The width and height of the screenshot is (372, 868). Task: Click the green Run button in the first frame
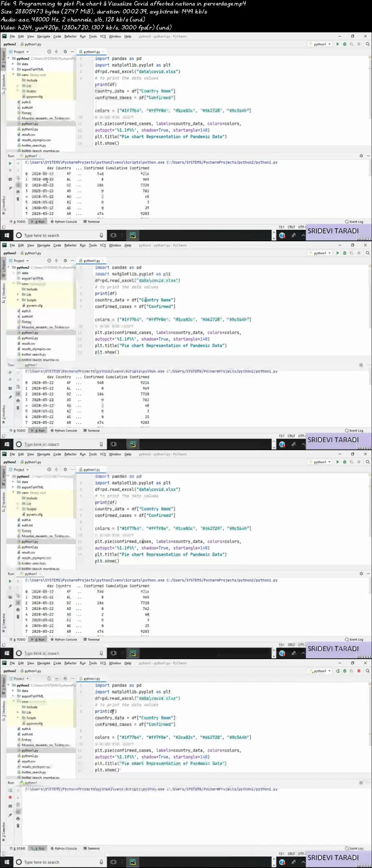(x=337, y=44)
